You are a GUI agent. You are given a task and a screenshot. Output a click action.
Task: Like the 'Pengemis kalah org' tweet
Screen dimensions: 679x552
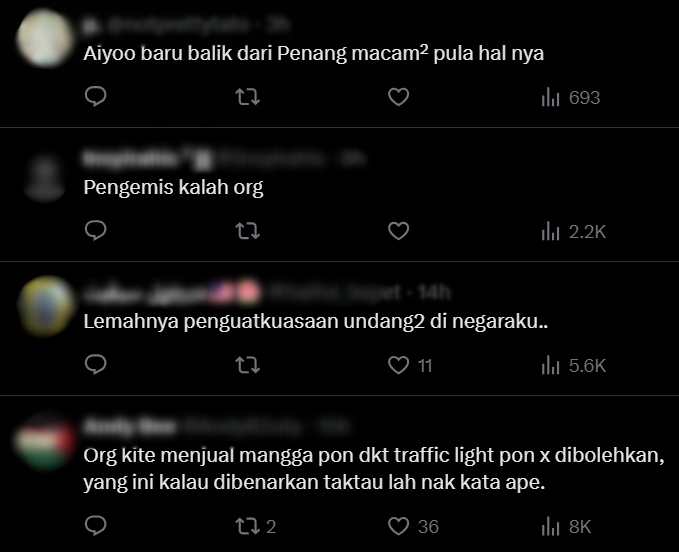point(398,231)
